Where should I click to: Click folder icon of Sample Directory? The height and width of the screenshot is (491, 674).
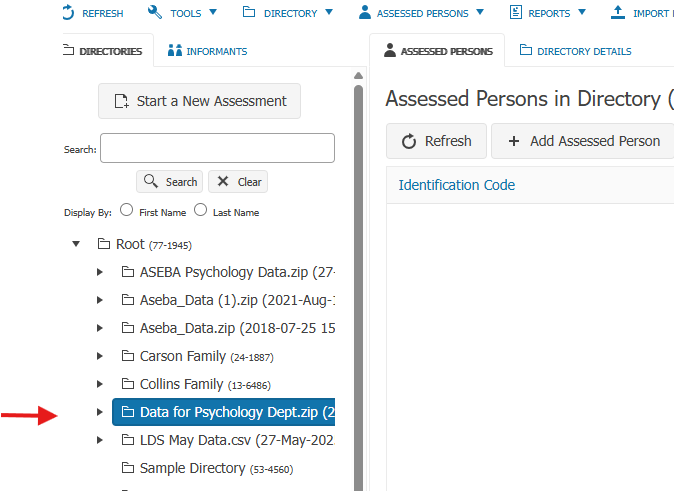[x=128, y=467]
